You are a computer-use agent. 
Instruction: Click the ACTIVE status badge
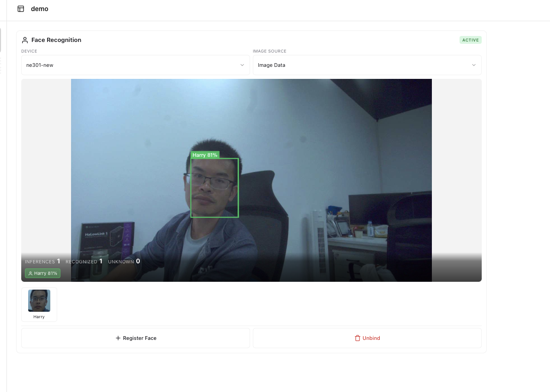pyautogui.click(x=470, y=40)
